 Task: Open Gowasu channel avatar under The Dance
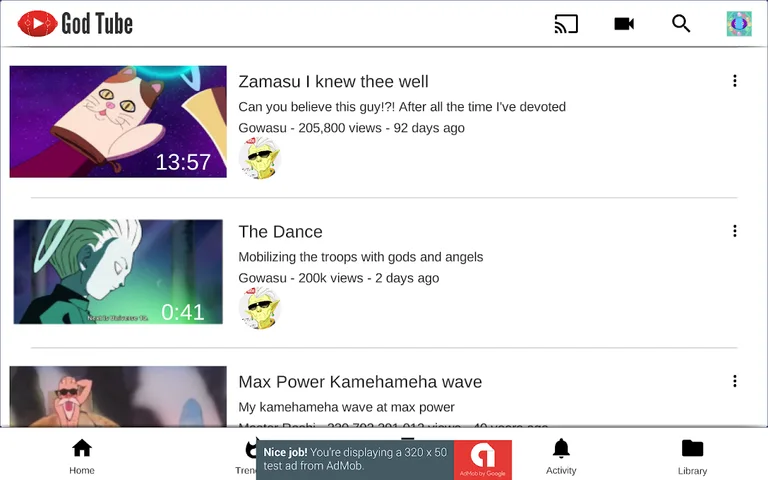(x=260, y=308)
